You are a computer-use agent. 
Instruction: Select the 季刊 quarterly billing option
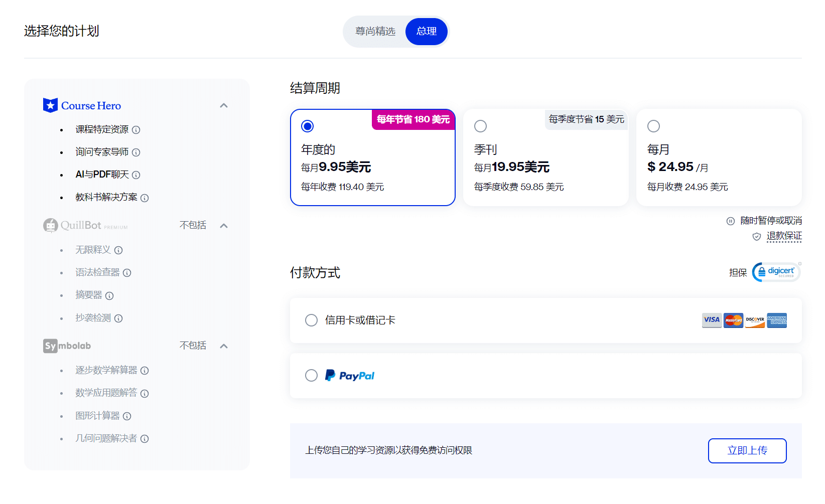[x=480, y=126]
